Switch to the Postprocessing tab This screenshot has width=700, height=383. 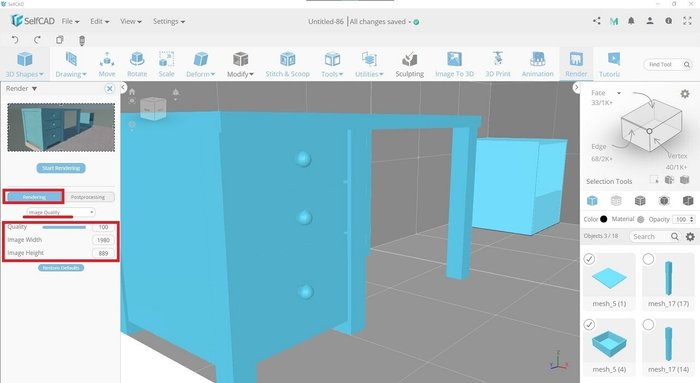point(88,197)
